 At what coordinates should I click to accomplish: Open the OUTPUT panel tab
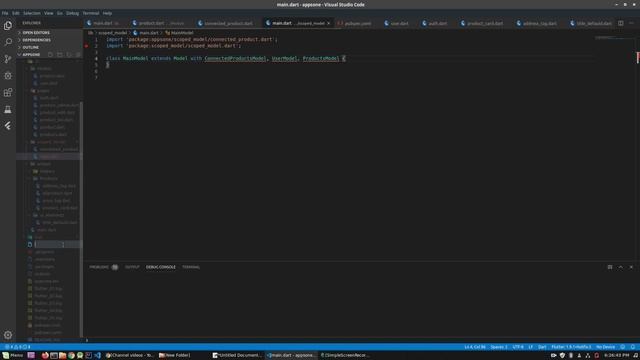(132, 267)
